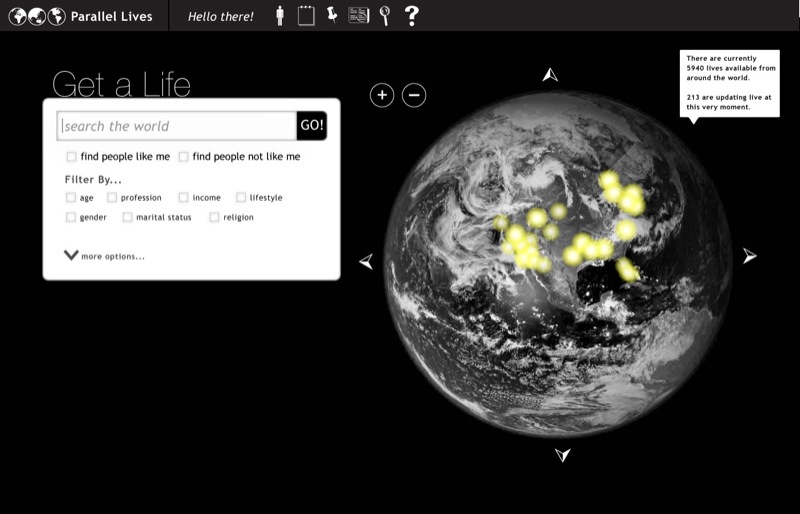The width and height of the screenshot is (800, 514).
Task: Enable the marital status filter checkbox
Action: click(128, 217)
